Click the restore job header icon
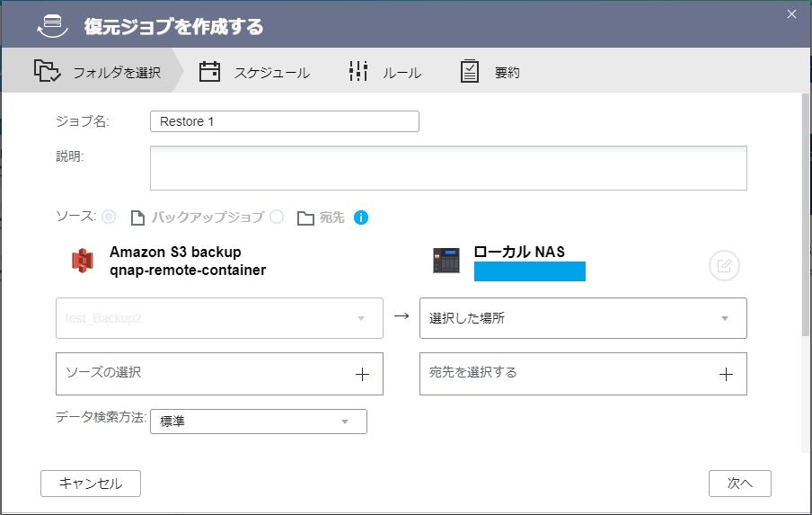This screenshot has height=515, width=812. point(52,26)
